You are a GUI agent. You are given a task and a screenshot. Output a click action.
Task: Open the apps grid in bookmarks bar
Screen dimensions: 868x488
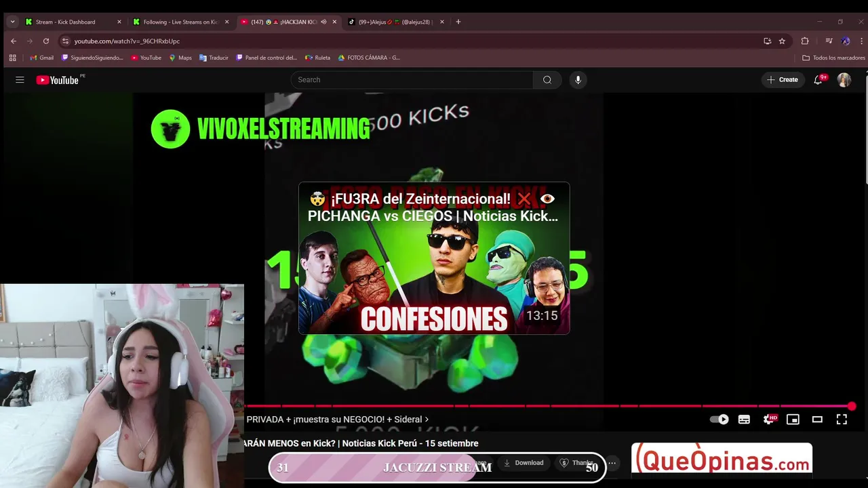[12, 58]
